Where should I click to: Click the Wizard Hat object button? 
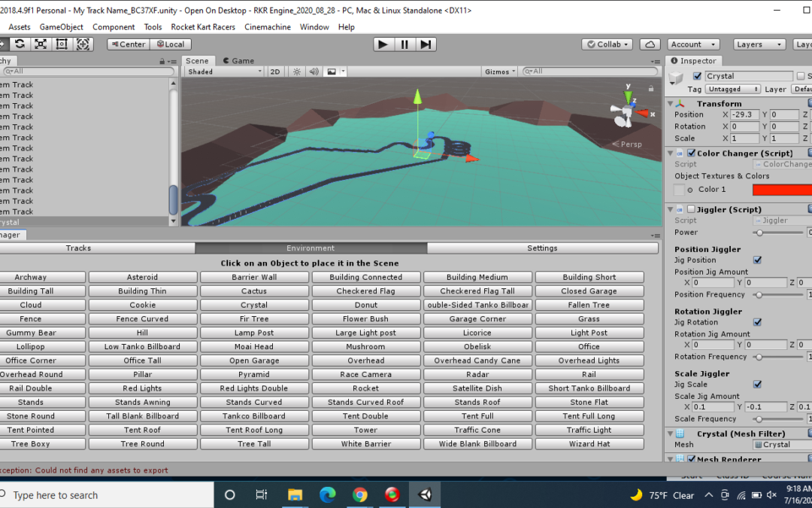(589, 444)
